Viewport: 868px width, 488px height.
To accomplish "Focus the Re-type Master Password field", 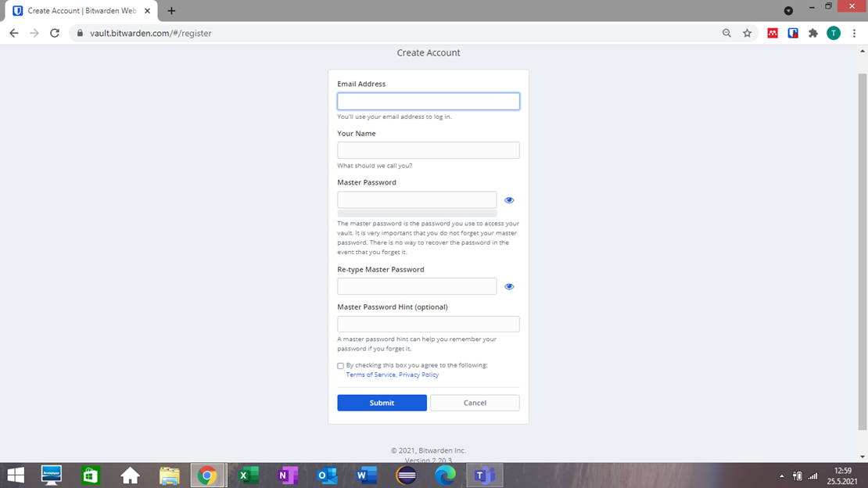I will (417, 286).
